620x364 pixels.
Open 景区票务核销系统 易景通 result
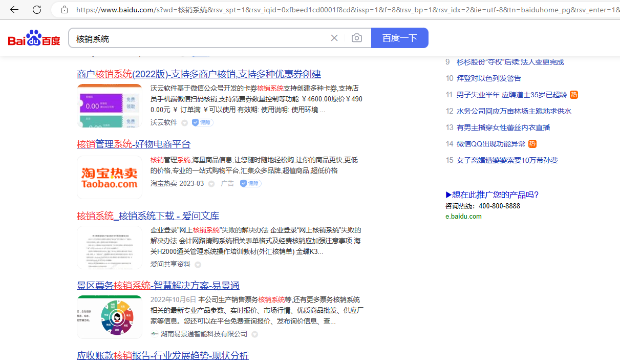[158, 285]
